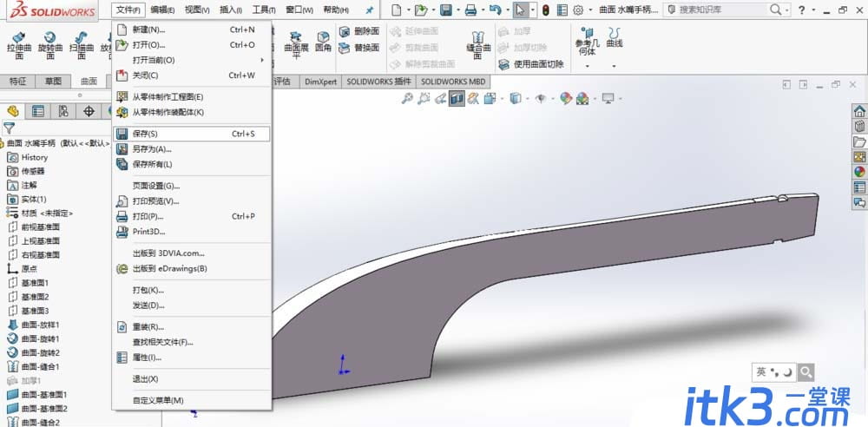Image resolution: width=868 pixels, height=427 pixels.
Task: Open DimXpertManager crosshair tab
Action: pos(89,111)
